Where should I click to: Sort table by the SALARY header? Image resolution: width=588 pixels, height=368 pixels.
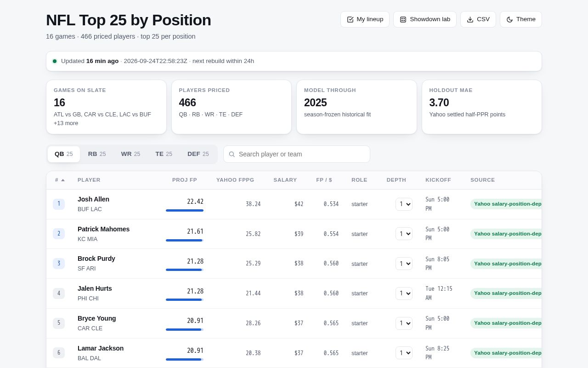(x=285, y=180)
